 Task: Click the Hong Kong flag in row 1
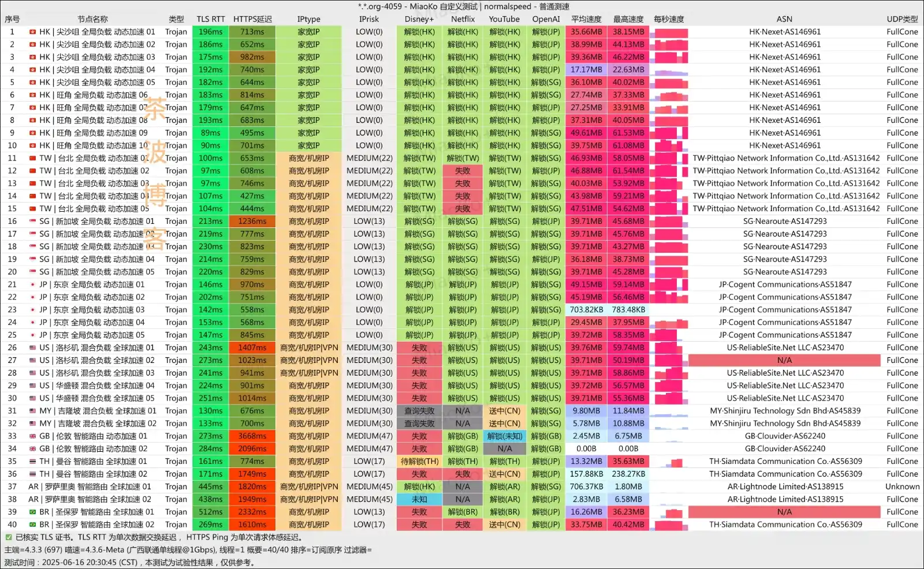33,32
